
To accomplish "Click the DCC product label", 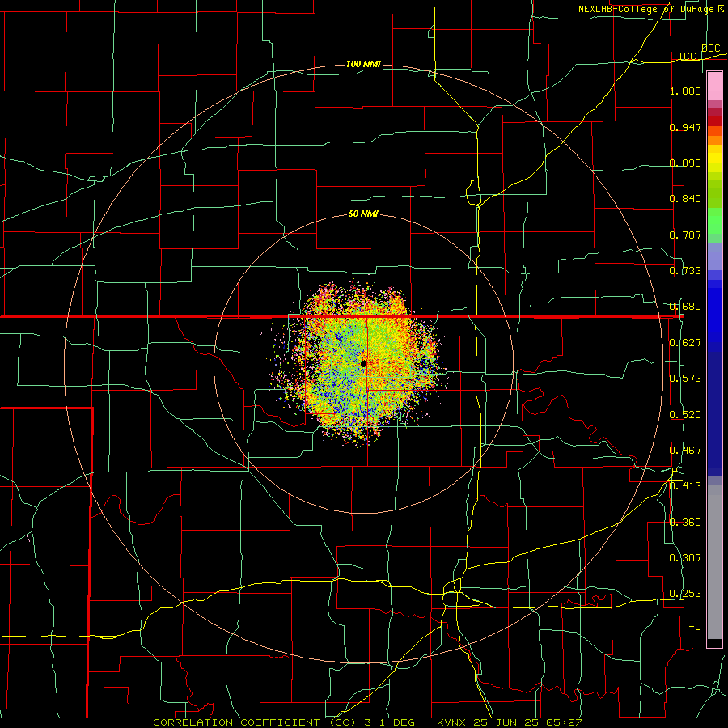I will tap(710, 48).
